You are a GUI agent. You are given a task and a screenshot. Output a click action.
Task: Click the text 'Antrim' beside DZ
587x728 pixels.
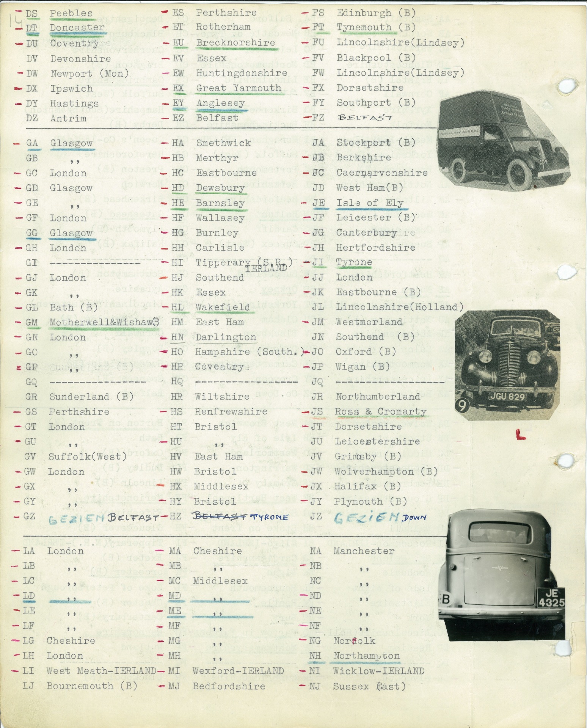pos(68,118)
